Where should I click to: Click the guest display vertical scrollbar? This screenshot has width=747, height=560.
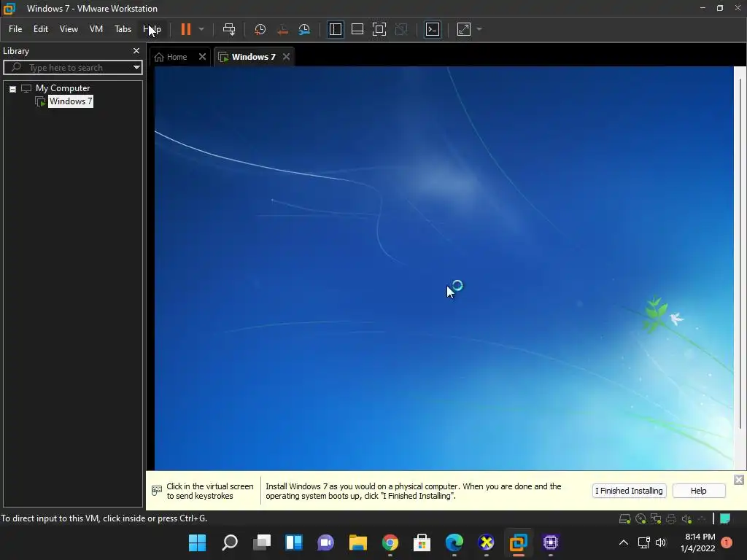[740, 252]
